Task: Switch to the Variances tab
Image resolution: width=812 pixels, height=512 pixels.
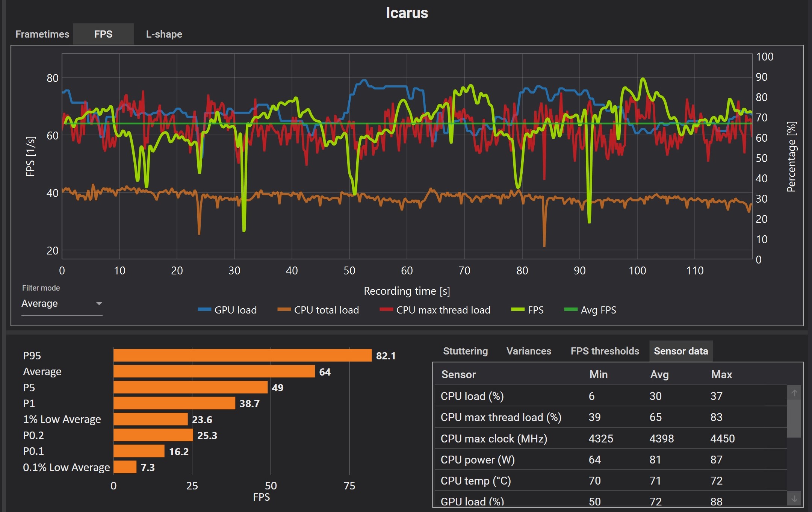Action: coord(529,351)
